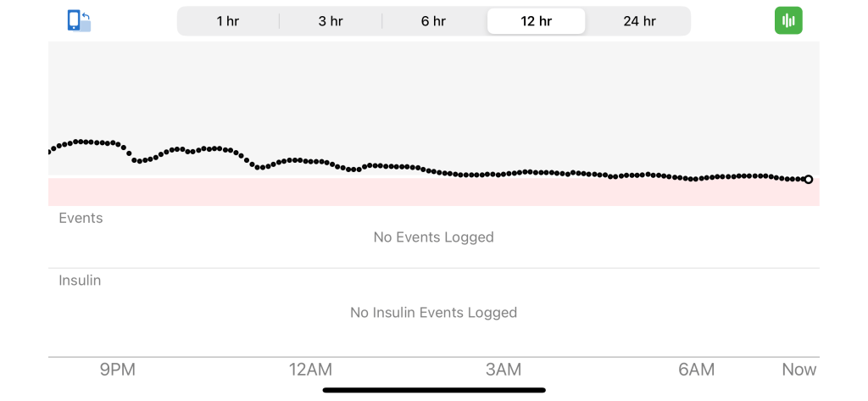Screen dimensions: 868x401
Task: Show the 24 hr glucose graph
Action: click(x=639, y=21)
